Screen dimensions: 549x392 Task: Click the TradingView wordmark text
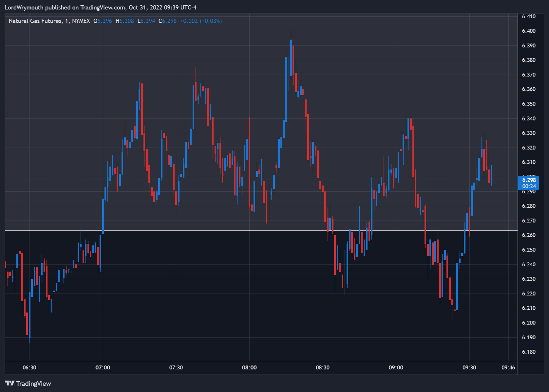(34, 383)
